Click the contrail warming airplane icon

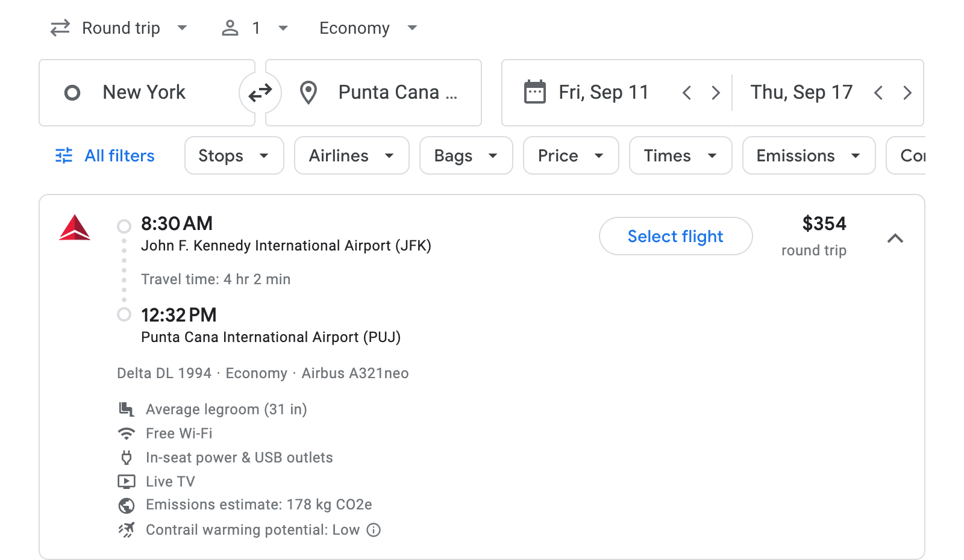coord(127,529)
